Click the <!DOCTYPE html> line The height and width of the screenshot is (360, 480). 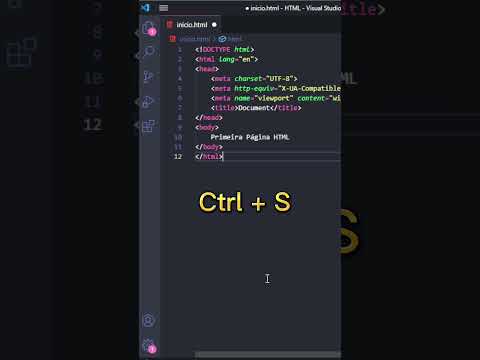pos(225,49)
